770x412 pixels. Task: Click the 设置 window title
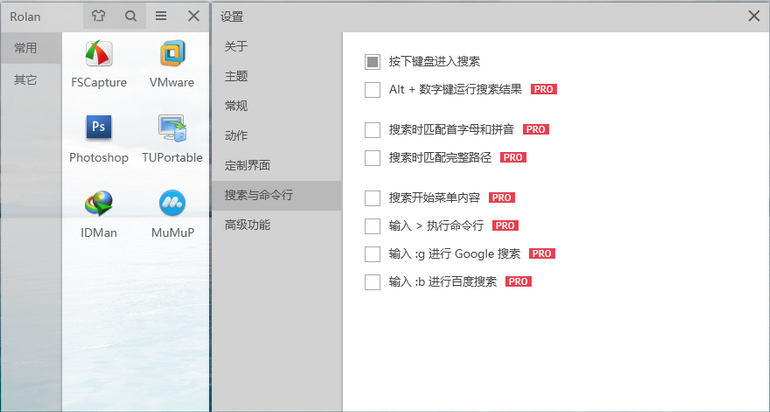(232, 17)
